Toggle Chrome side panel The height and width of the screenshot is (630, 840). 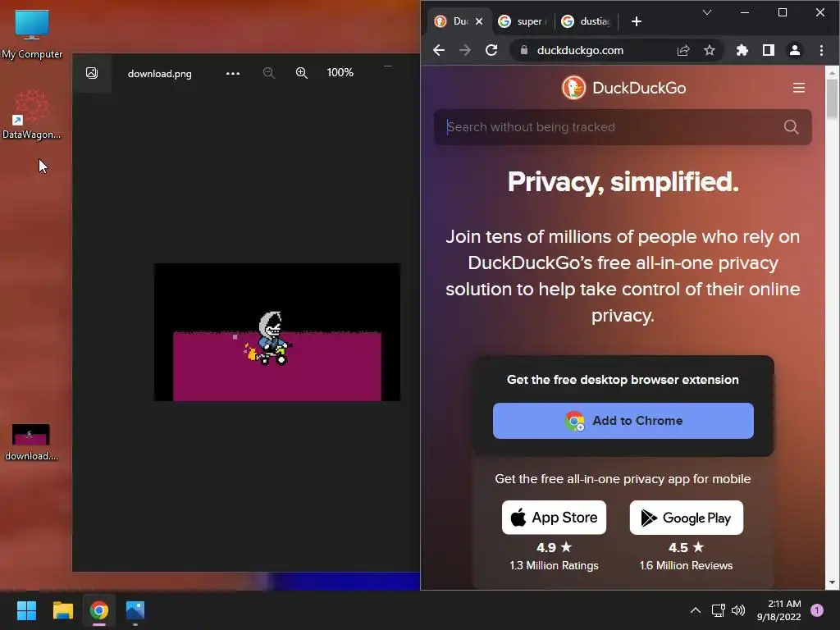pyautogui.click(x=768, y=50)
